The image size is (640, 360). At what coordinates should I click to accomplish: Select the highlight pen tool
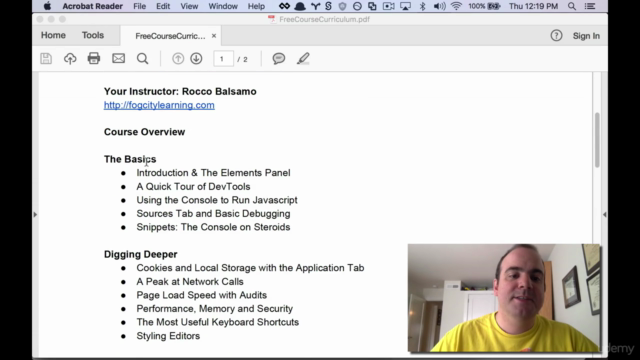pyautogui.click(x=303, y=59)
